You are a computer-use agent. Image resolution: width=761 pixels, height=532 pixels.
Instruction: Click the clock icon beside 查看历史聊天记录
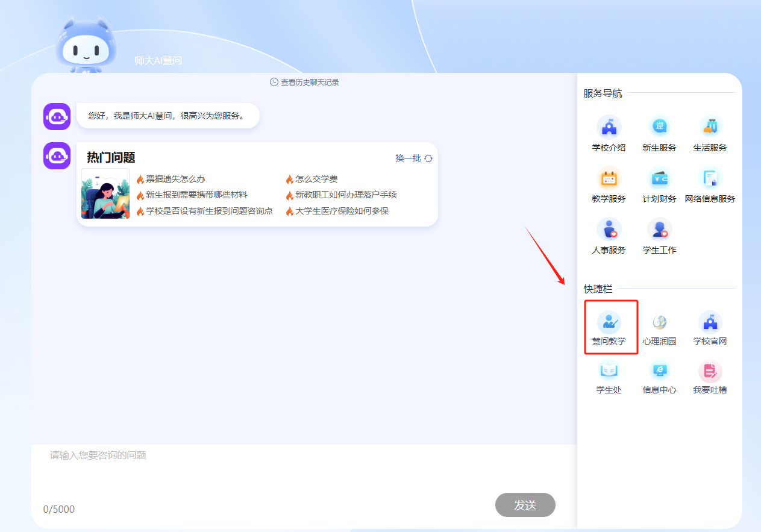click(x=274, y=82)
